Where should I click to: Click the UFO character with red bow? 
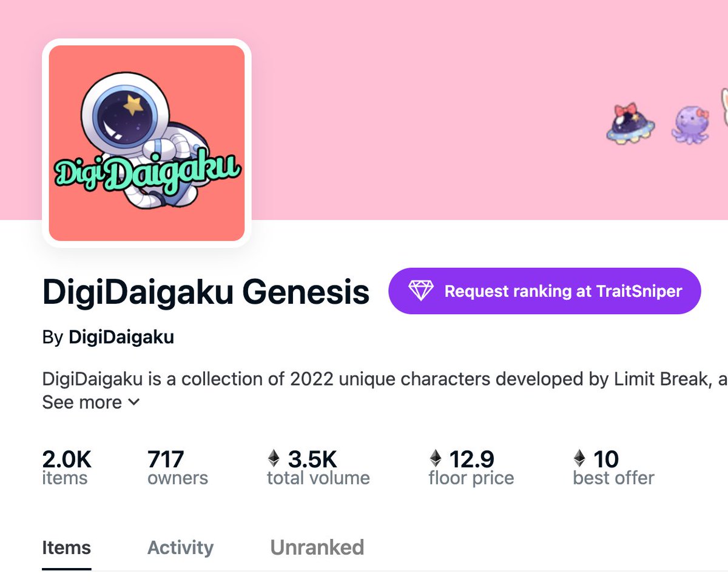pos(631,124)
